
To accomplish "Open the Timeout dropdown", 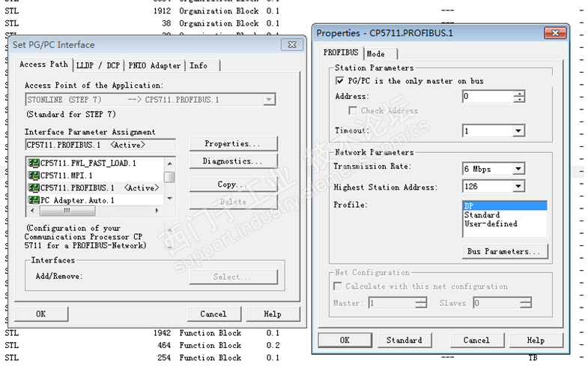I will pyautogui.click(x=518, y=131).
